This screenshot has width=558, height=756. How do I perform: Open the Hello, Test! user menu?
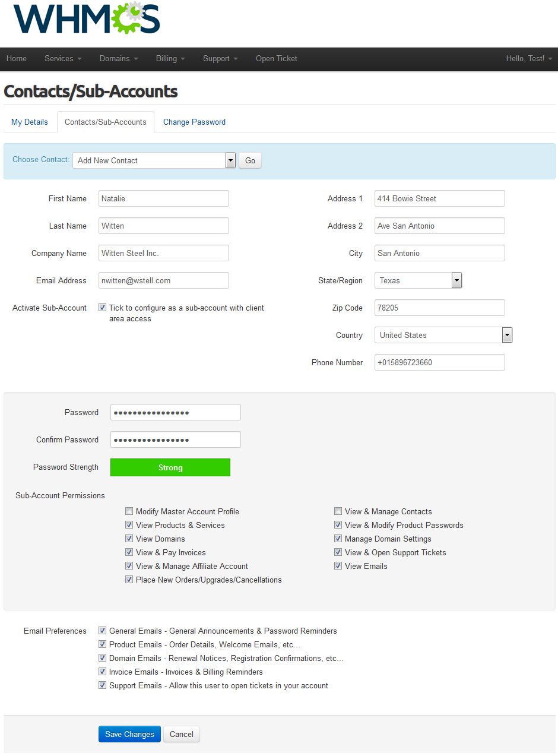(x=529, y=59)
